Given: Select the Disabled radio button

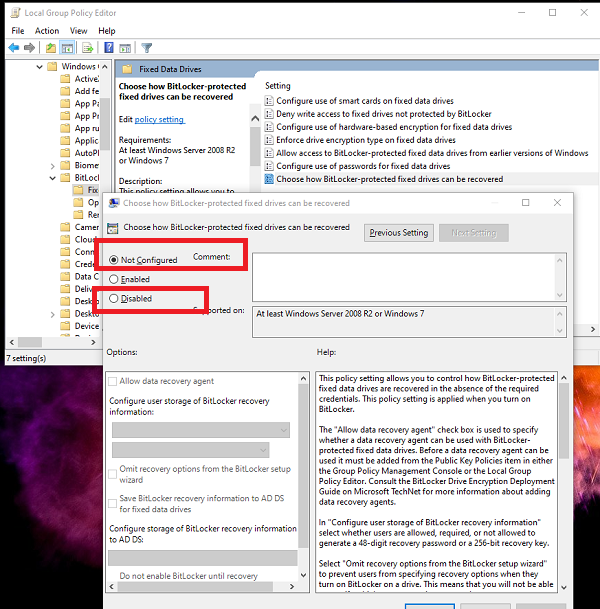Looking at the screenshot, I should 113,299.
